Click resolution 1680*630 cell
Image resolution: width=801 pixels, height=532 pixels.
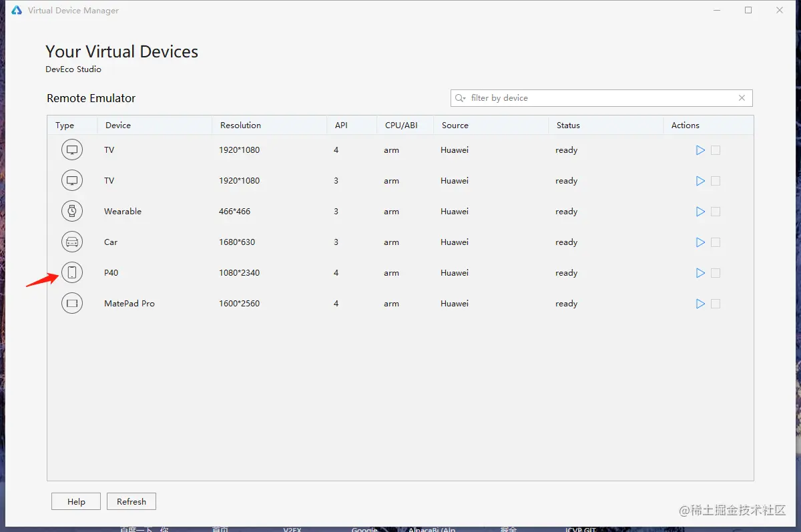(237, 242)
